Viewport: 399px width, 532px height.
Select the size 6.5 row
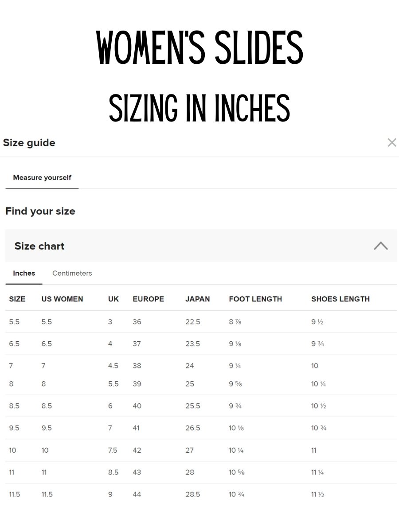pos(201,344)
